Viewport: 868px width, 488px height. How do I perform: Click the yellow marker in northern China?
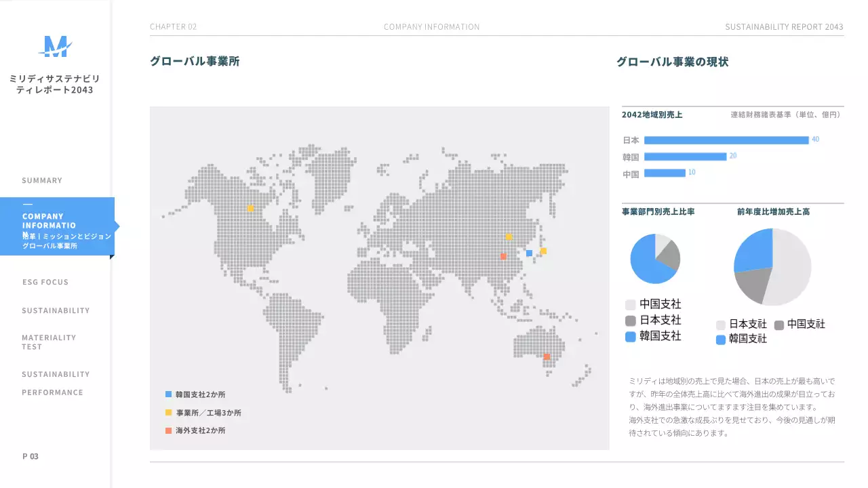tap(509, 237)
